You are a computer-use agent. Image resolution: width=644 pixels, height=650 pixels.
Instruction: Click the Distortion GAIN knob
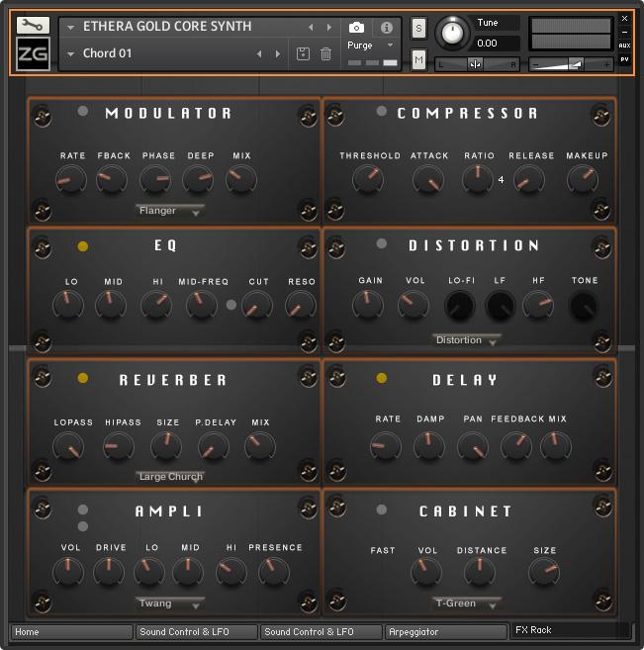click(x=368, y=305)
